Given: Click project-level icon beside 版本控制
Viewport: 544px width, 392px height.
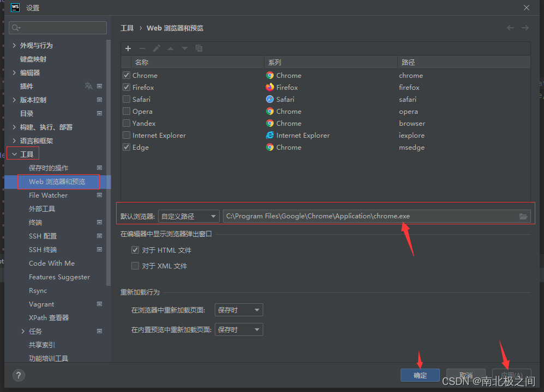Looking at the screenshot, I should click(x=100, y=100).
